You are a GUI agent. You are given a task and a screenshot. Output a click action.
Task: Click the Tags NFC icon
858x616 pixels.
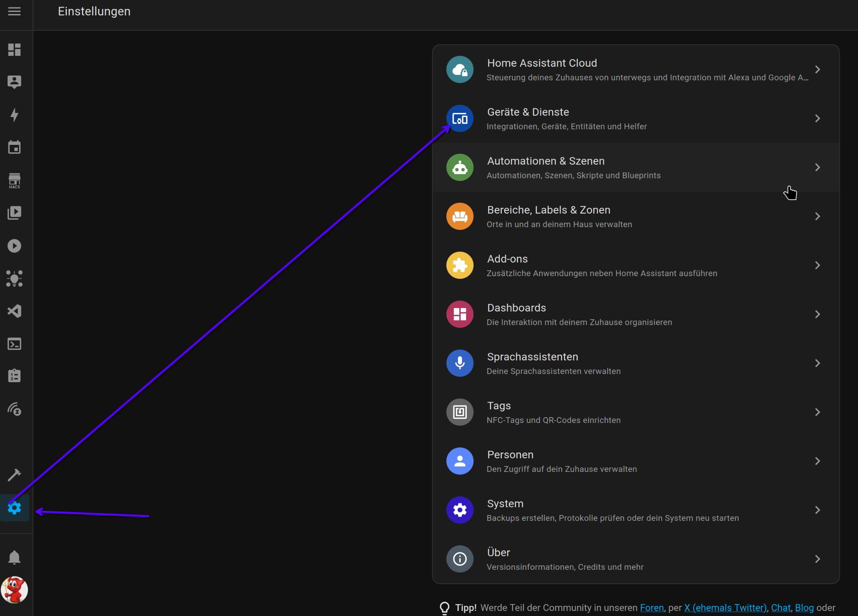click(x=460, y=412)
